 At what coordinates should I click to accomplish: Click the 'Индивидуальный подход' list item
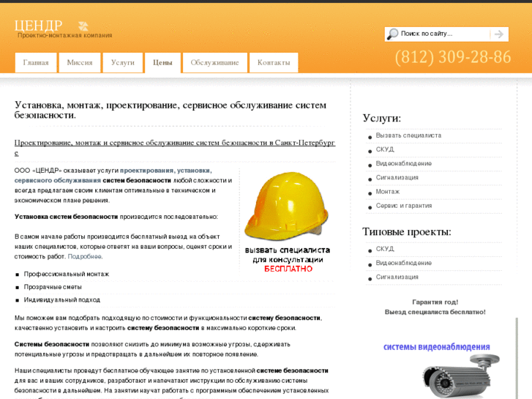click(x=62, y=300)
